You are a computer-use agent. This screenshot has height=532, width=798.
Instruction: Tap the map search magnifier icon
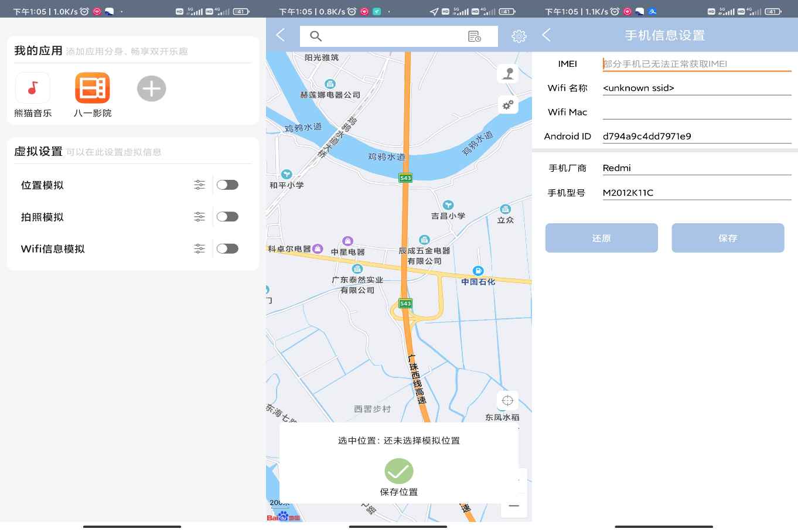(316, 36)
